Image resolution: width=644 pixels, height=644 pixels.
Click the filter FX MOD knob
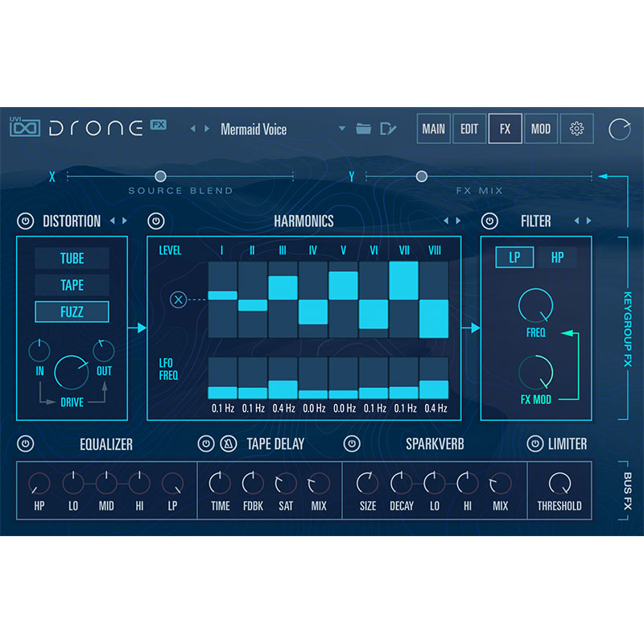click(x=535, y=373)
